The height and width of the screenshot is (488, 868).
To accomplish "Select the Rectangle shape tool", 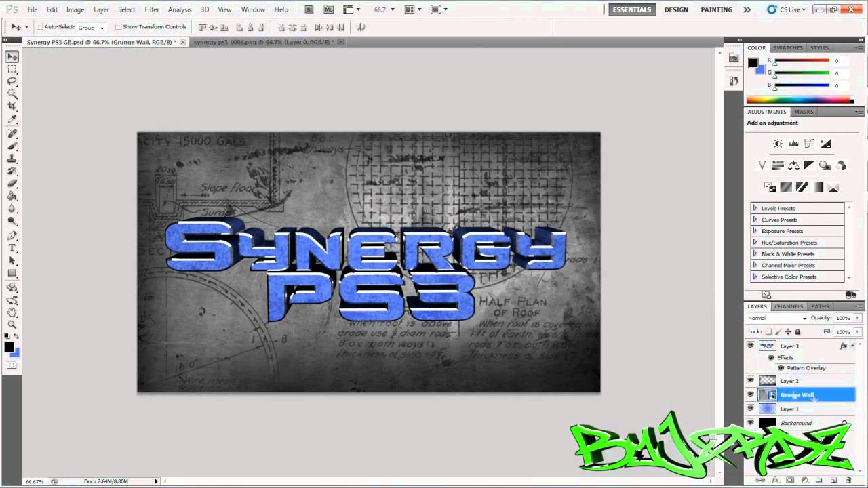I will tap(12, 273).
